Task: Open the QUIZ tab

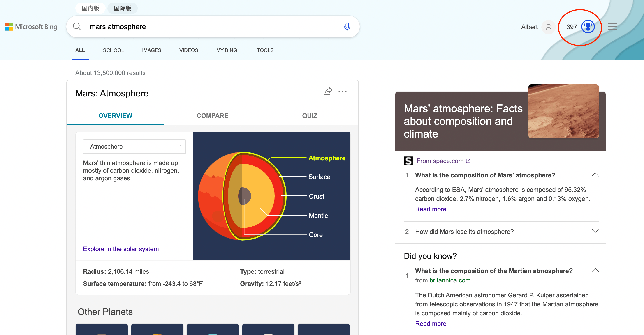Action: tap(310, 116)
